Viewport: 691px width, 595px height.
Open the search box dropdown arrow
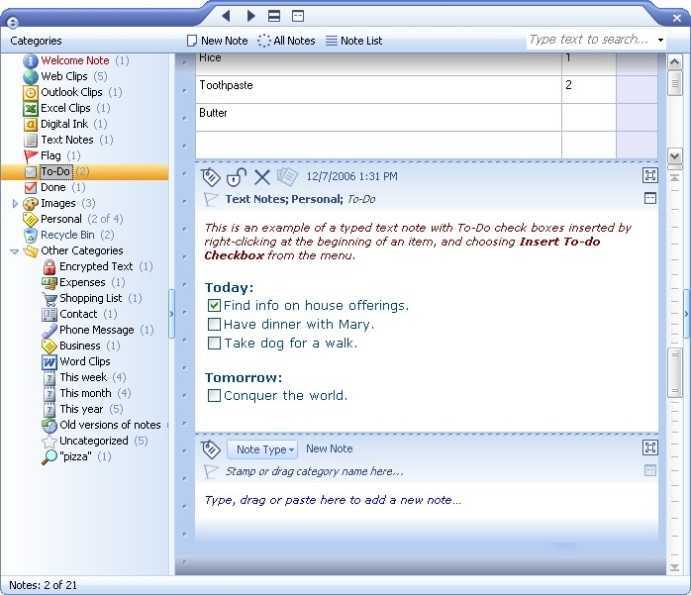(x=661, y=40)
